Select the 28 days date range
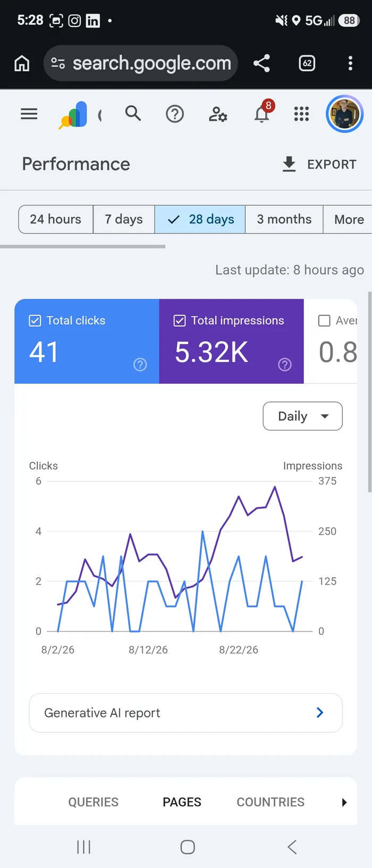 (200, 220)
